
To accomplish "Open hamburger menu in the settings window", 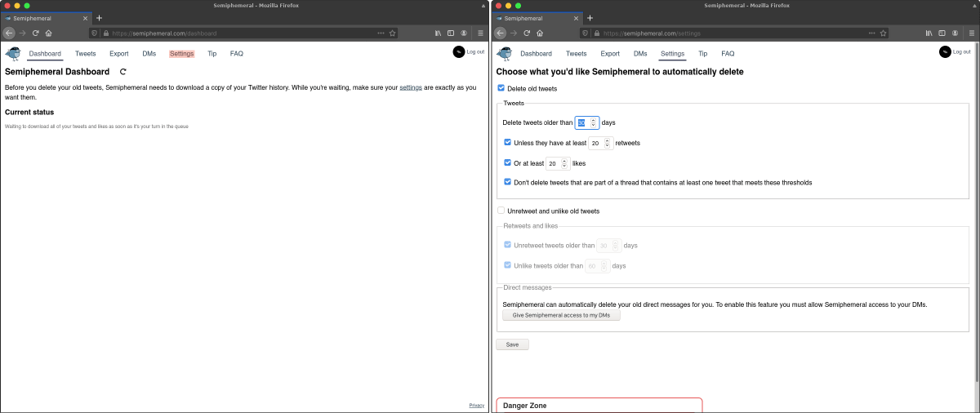I will [x=970, y=33].
